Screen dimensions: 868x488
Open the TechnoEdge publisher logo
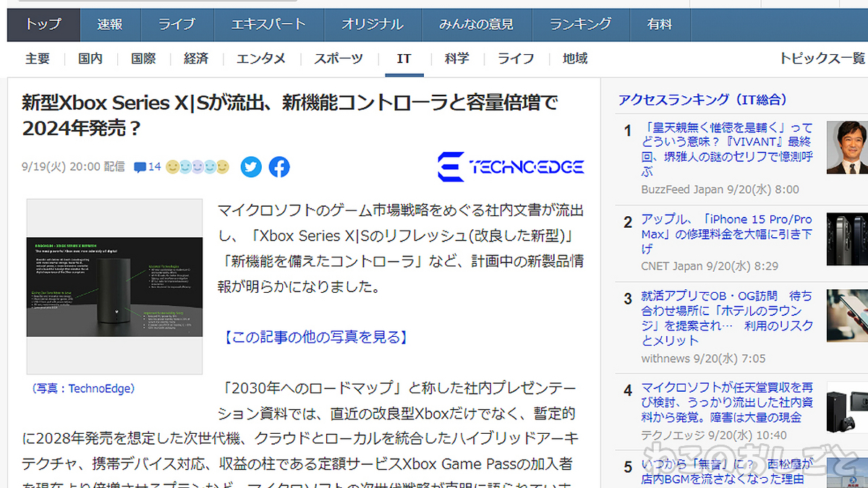pyautogui.click(x=511, y=167)
